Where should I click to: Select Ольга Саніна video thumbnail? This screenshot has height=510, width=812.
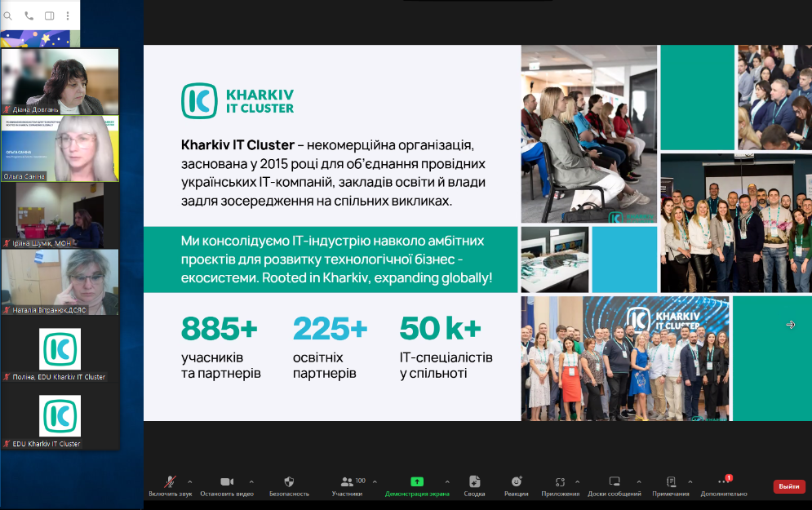[60, 148]
